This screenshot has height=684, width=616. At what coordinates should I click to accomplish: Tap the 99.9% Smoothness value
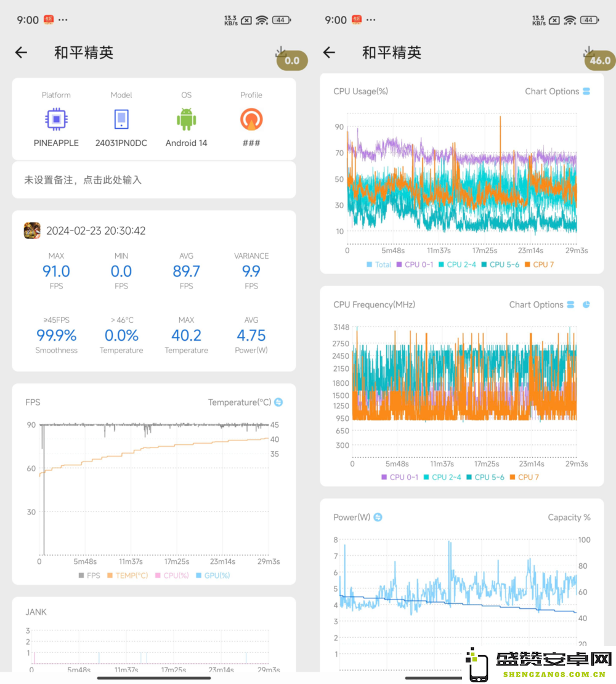point(56,335)
